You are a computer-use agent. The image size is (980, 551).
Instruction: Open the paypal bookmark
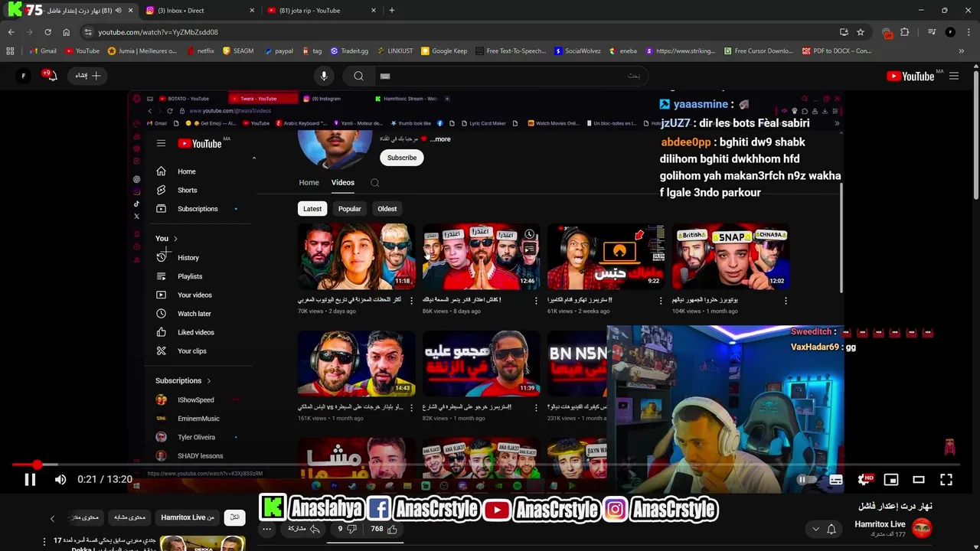[279, 51]
